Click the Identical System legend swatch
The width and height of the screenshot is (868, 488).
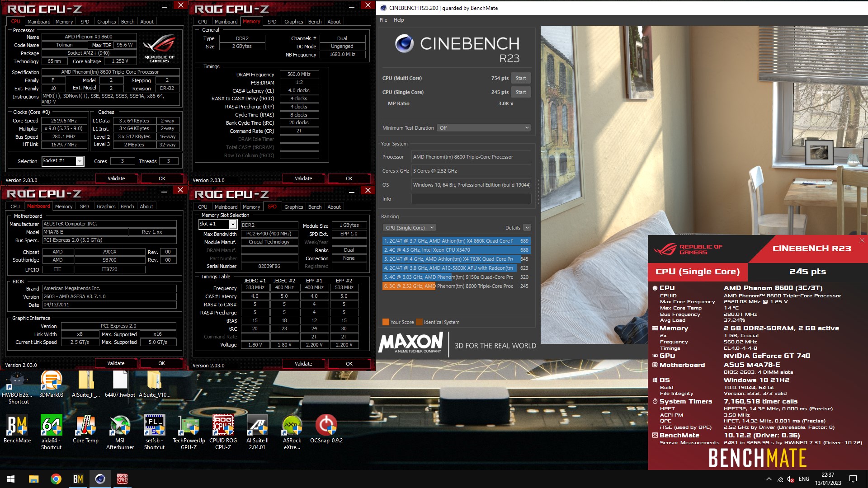(x=419, y=322)
